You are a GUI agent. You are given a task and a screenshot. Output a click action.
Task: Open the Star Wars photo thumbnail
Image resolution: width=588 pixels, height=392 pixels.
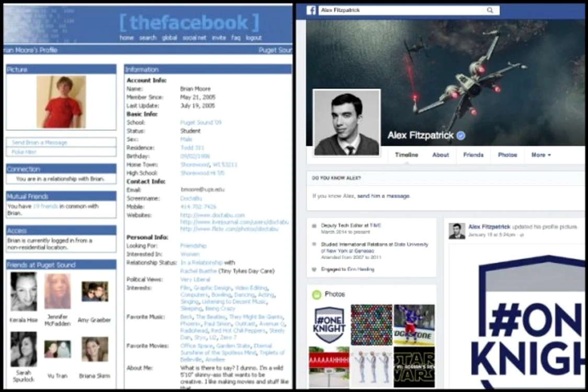414,367
